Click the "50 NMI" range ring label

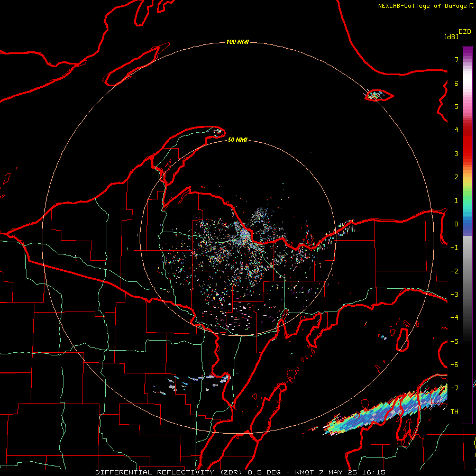[237, 140]
